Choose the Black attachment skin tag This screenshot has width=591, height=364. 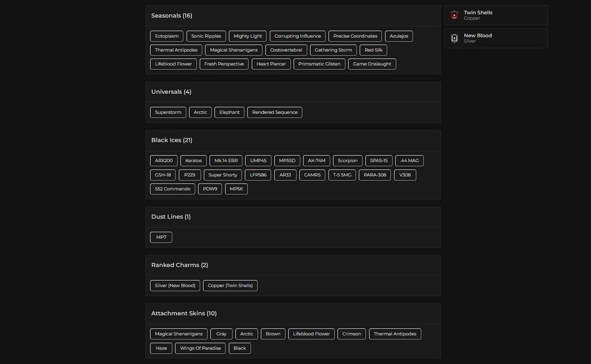coord(240,348)
